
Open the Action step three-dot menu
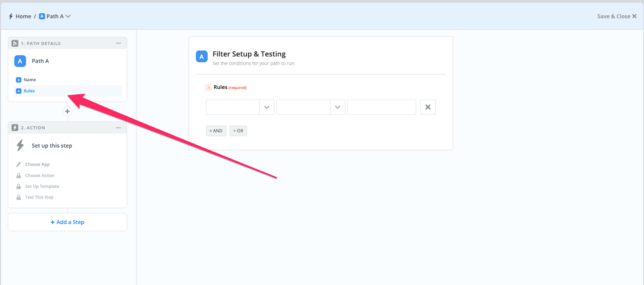[x=118, y=128]
